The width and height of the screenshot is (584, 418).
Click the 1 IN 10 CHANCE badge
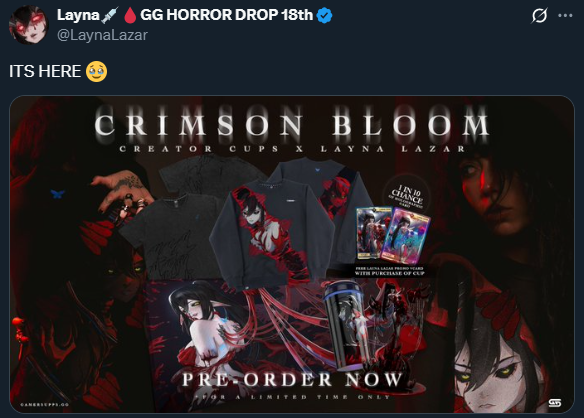tap(407, 195)
